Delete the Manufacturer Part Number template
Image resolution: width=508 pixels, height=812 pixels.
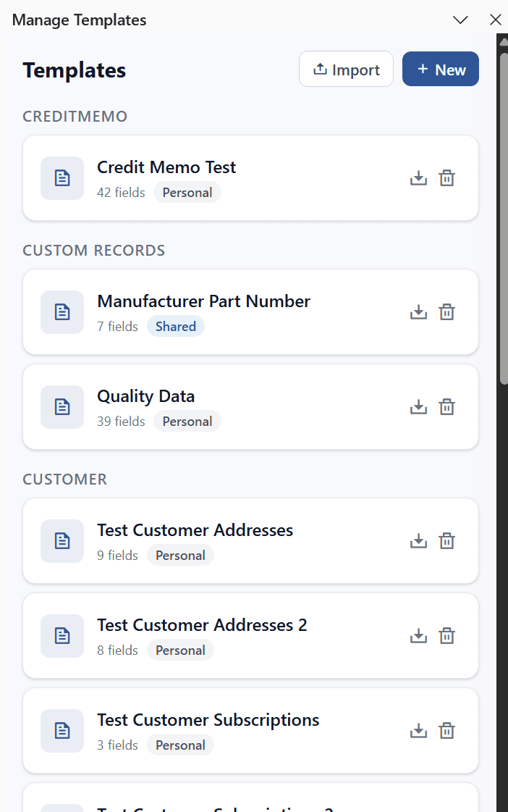coord(447,312)
